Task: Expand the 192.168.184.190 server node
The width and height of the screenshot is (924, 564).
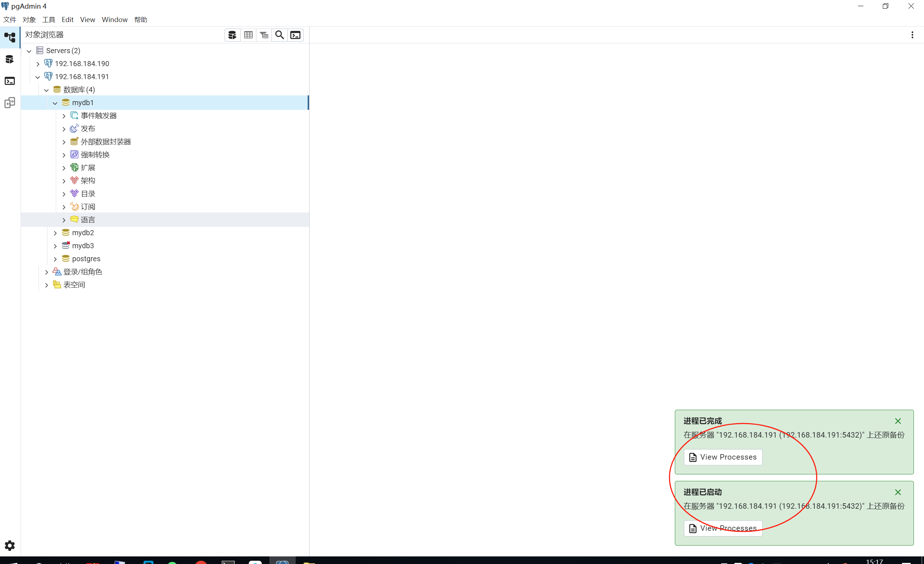Action: click(38, 64)
